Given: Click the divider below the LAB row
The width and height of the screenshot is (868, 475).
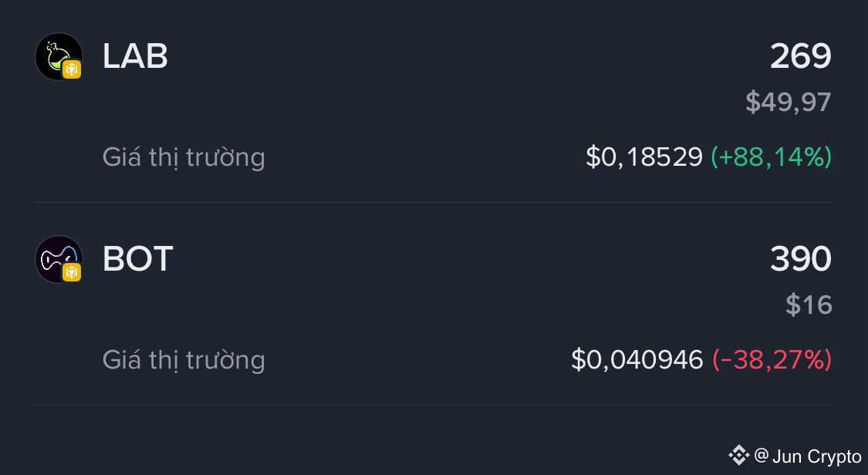Looking at the screenshot, I should coord(434,202).
